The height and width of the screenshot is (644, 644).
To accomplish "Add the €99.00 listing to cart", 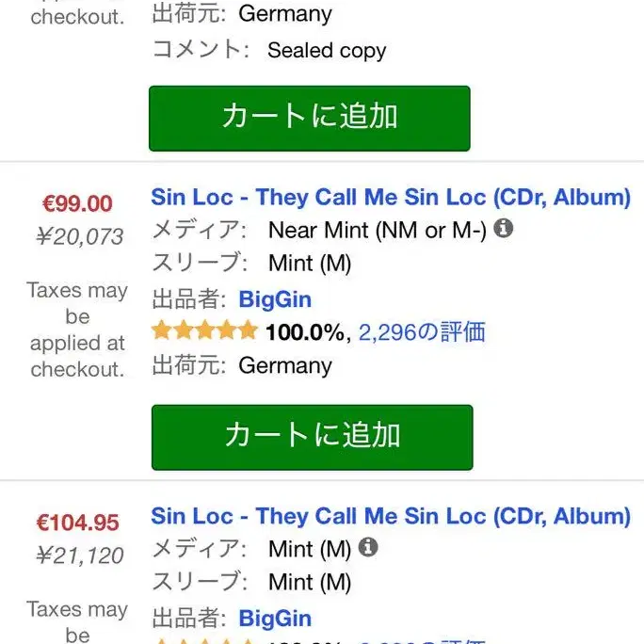I will pos(312,437).
